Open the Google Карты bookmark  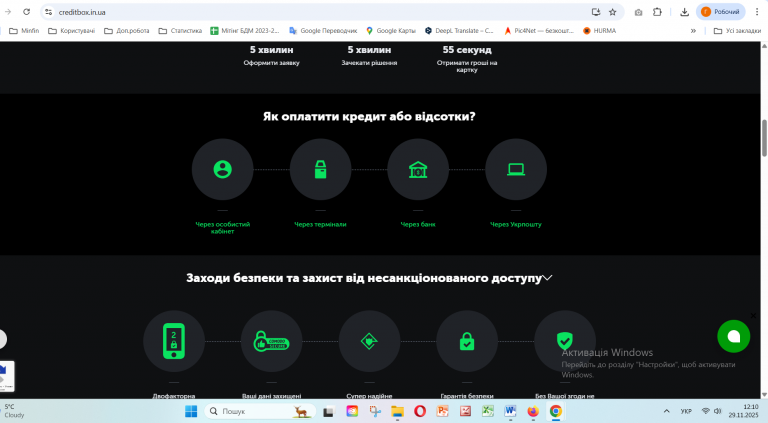coord(391,30)
